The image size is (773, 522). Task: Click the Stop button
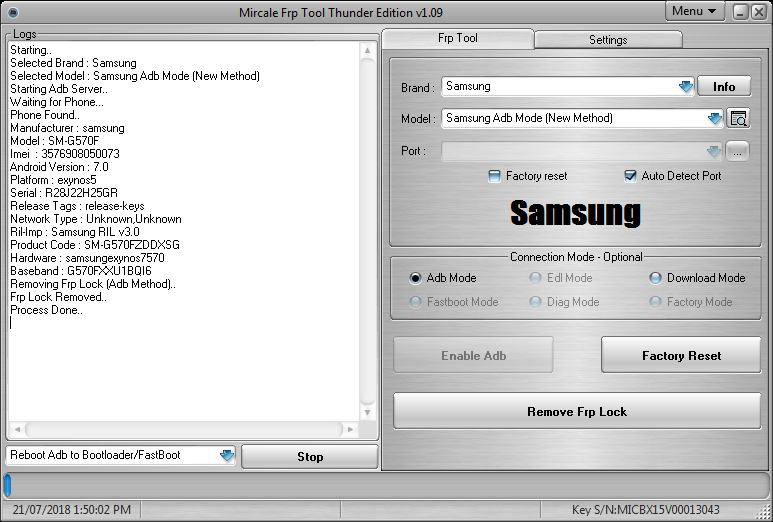[x=310, y=457]
